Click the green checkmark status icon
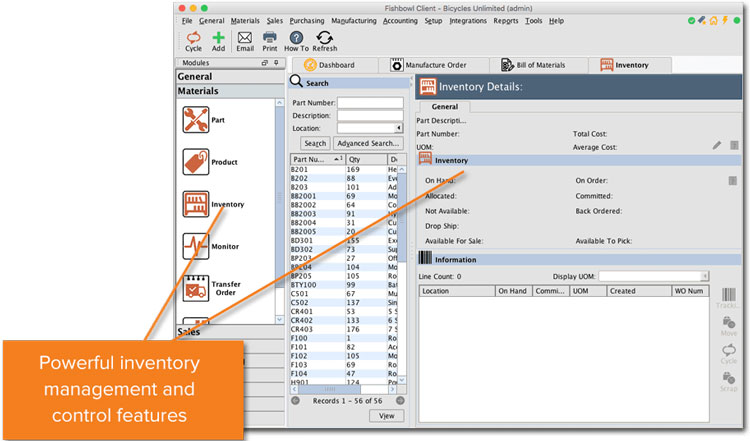This screenshot has width=750, height=441. 692,21
